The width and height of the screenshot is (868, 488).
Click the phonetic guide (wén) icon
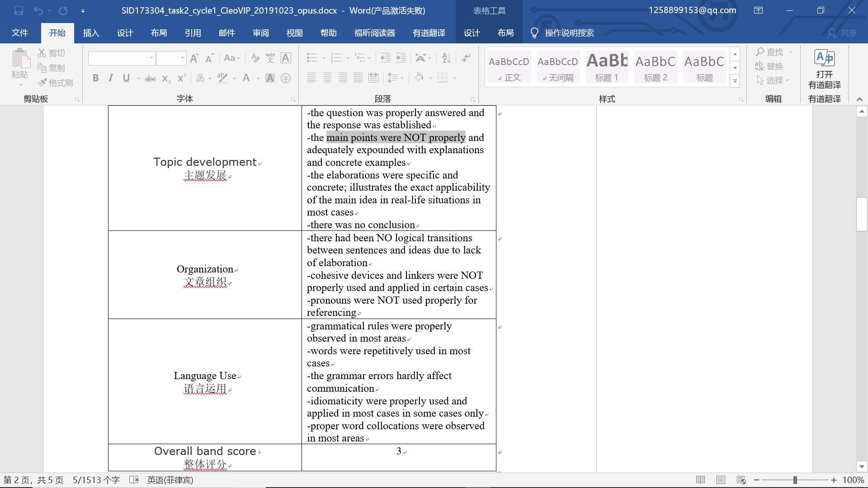coord(270,58)
